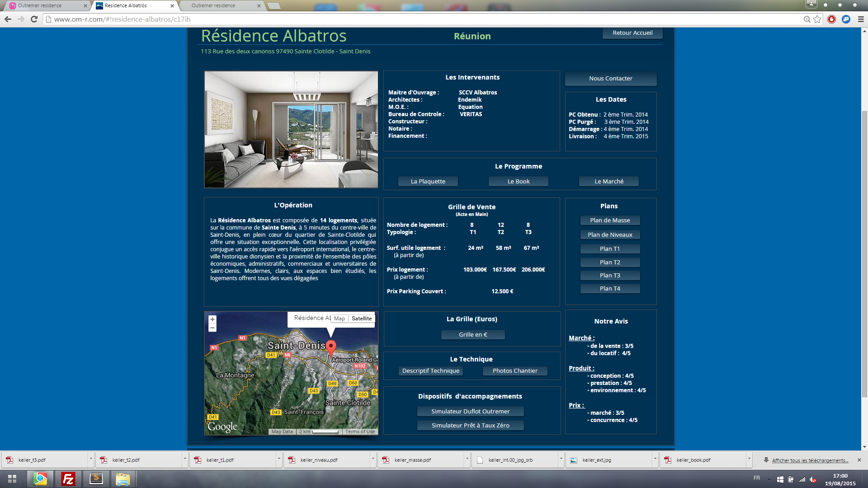Click the page icon in address bar

[x=48, y=19]
